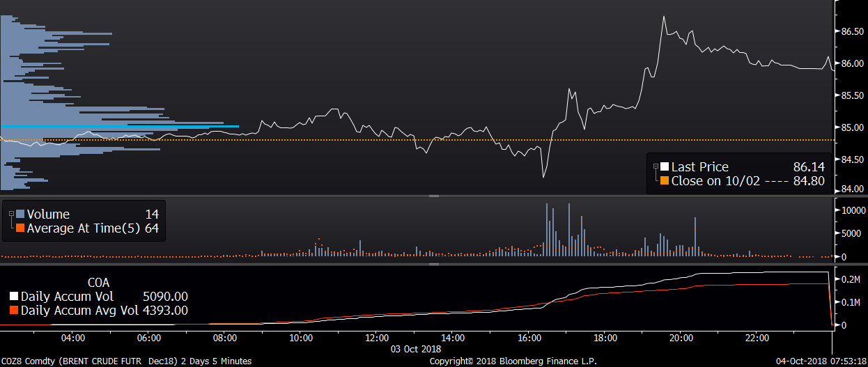This screenshot has width=868, height=367.
Task: Select the Last Price legend label
Action: click(699, 167)
